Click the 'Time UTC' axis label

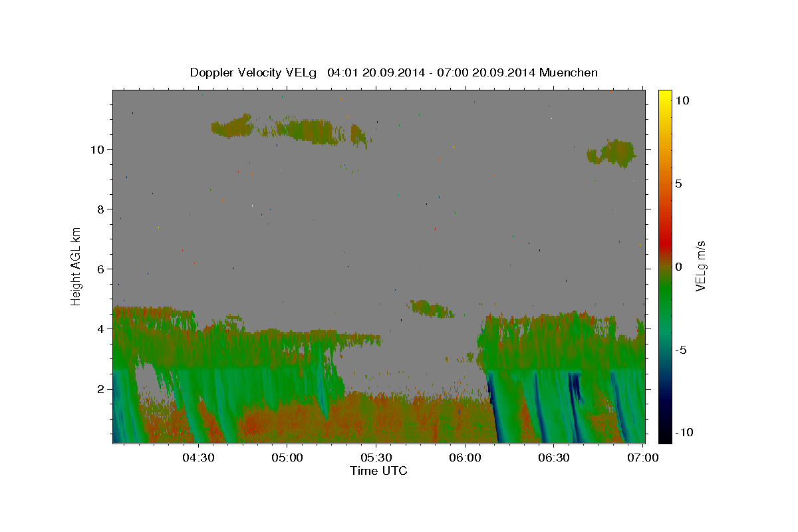tap(378, 471)
